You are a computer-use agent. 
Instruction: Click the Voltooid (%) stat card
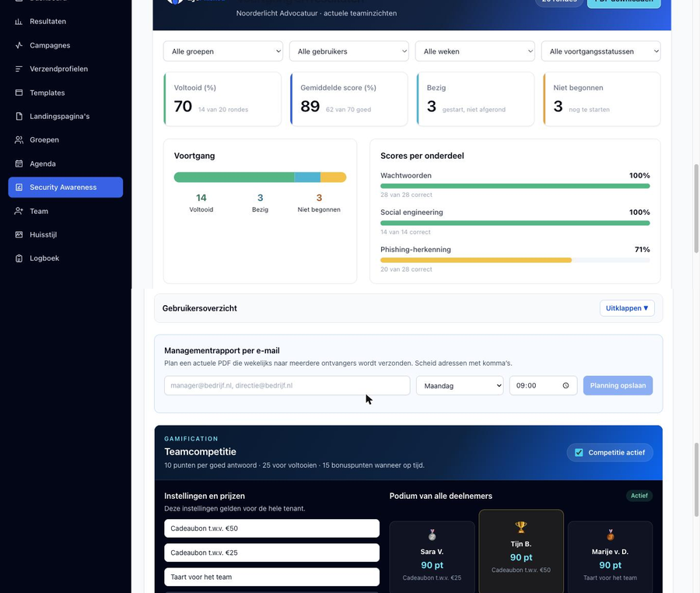coord(222,99)
